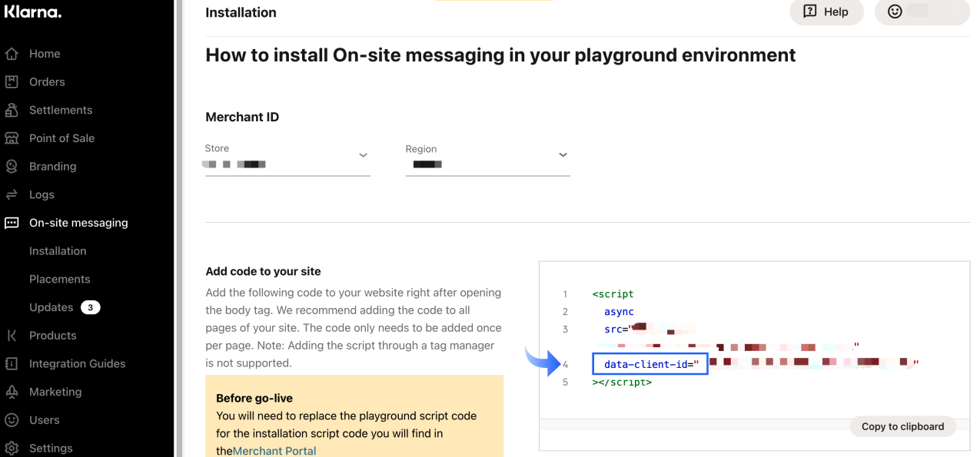Viewport: 980px width, 457px height.
Task: Click the 'How to install On-site messaging' heading
Action: 500,55
